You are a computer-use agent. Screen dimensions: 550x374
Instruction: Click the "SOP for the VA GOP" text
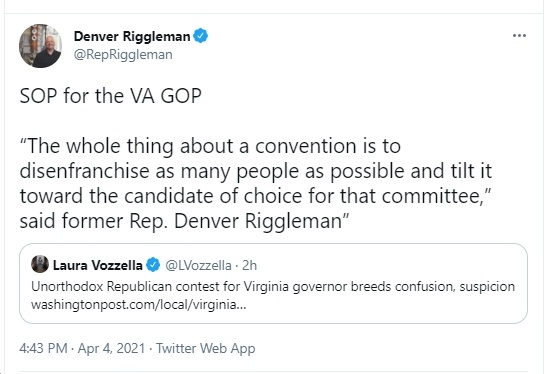coord(110,96)
